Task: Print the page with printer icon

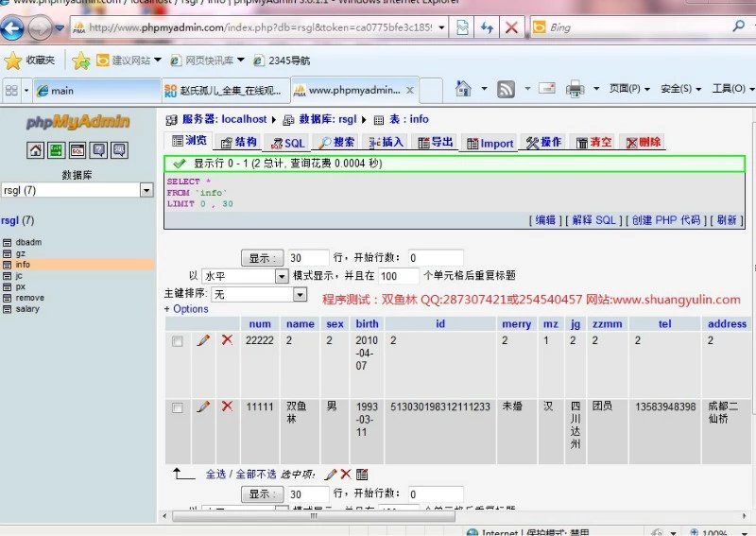Action: coord(575,89)
